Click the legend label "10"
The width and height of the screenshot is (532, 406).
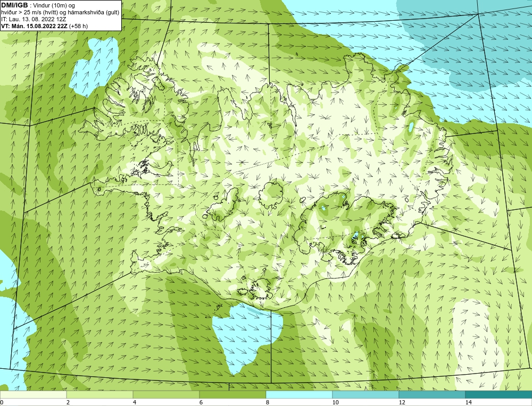[x=335, y=402]
